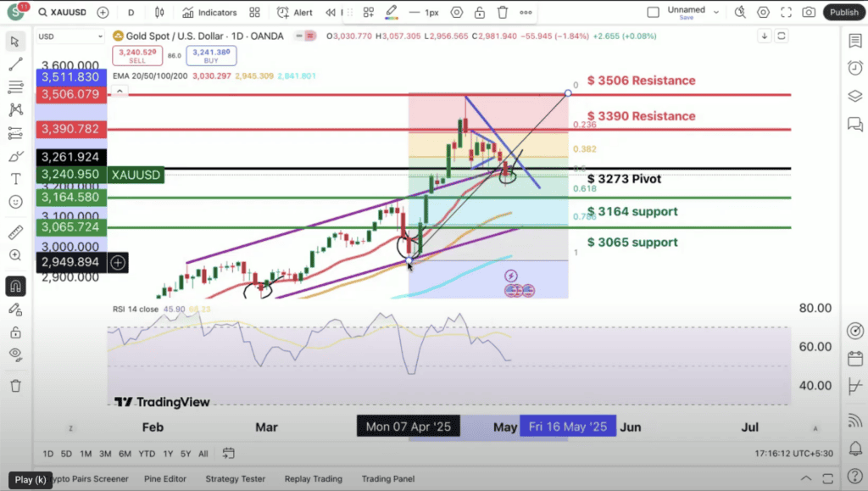Screen dimensions: 868x491
Task: Open the calendar panel icon
Action: tap(855, 359)
